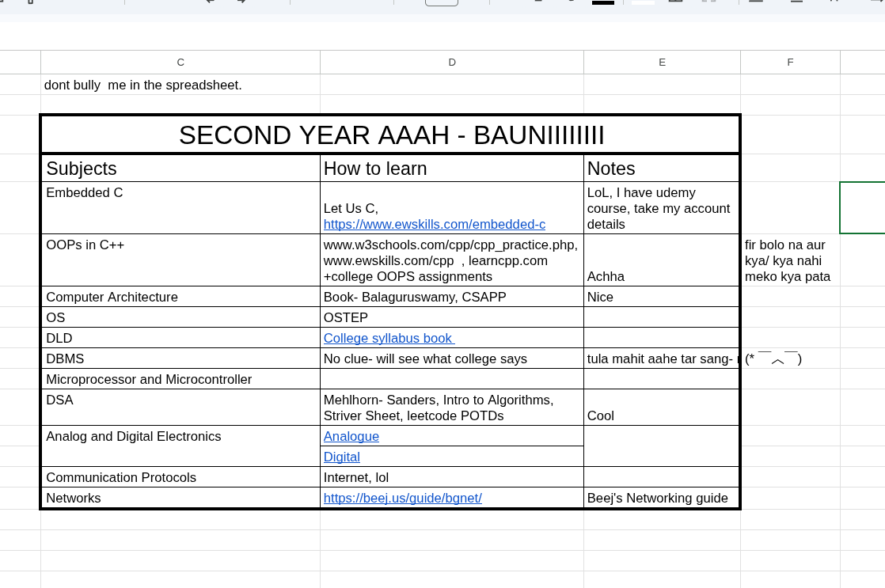This screenshot has height=588, width=885.
Task: Select the empty Notes cell in Communication Protocols row
Action: point(662,477)
